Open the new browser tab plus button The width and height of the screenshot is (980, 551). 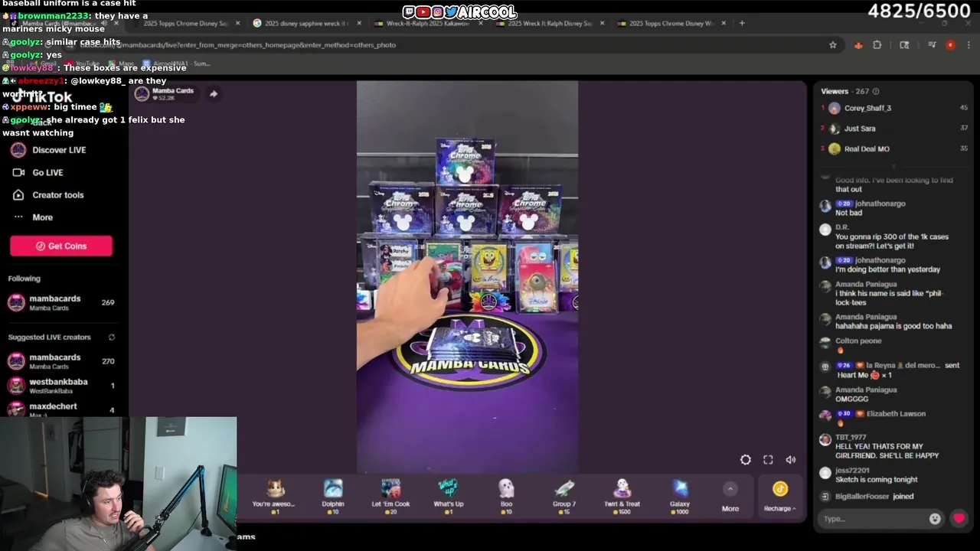[741, 23]
